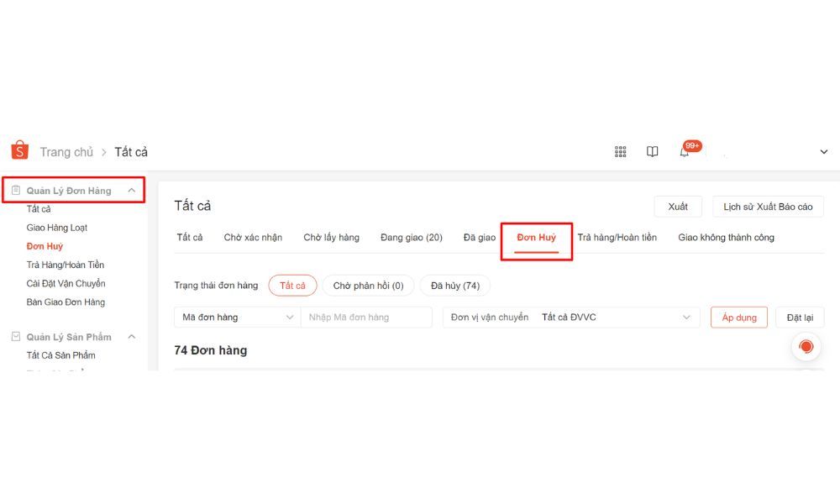
Task: Open the apps grid menu icon
Action: point(621,151)
